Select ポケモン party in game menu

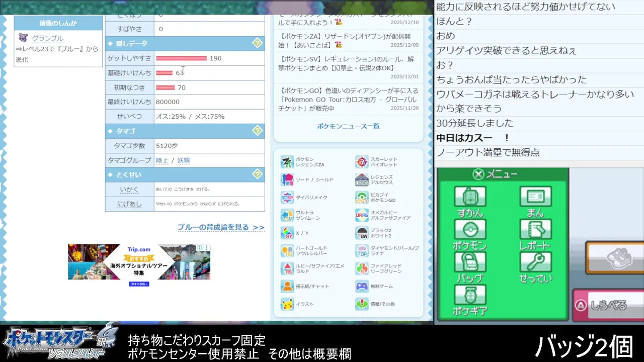coord(470,235)
